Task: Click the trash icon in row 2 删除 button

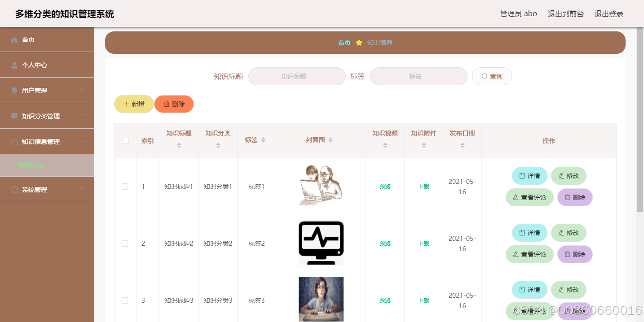Action: click(x=567, y=254)
